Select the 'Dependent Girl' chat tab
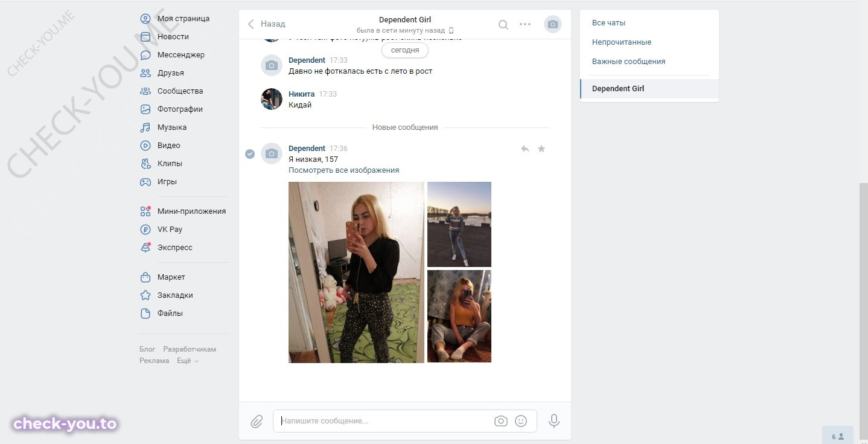868x444 pixels. pyautogui.click(x=649, y=89)
